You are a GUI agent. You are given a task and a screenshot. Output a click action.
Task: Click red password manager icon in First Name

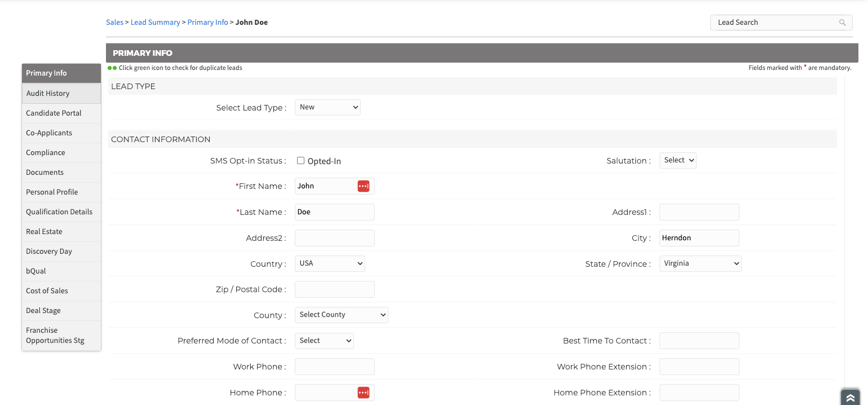click(x=364, y=186)
